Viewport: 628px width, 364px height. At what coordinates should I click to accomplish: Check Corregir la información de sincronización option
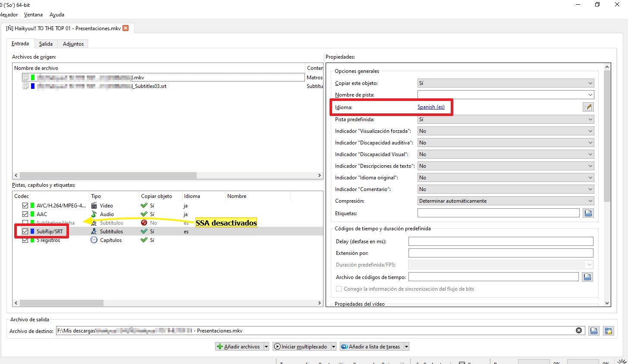tap(339, 289)
